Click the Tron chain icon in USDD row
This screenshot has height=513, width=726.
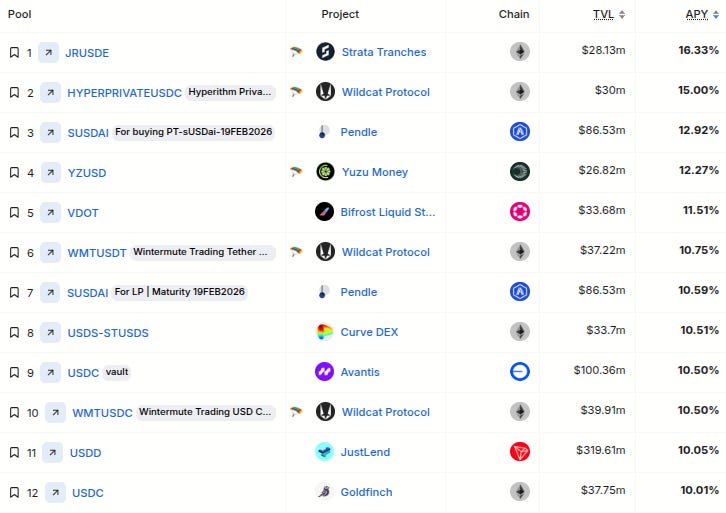pyautogui.click(x=519, y=451)
